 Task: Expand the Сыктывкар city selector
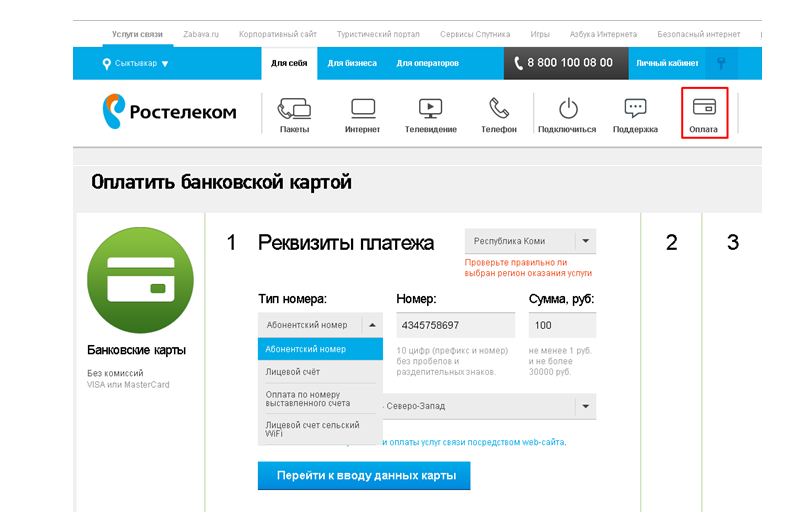(x=136, y=64)
